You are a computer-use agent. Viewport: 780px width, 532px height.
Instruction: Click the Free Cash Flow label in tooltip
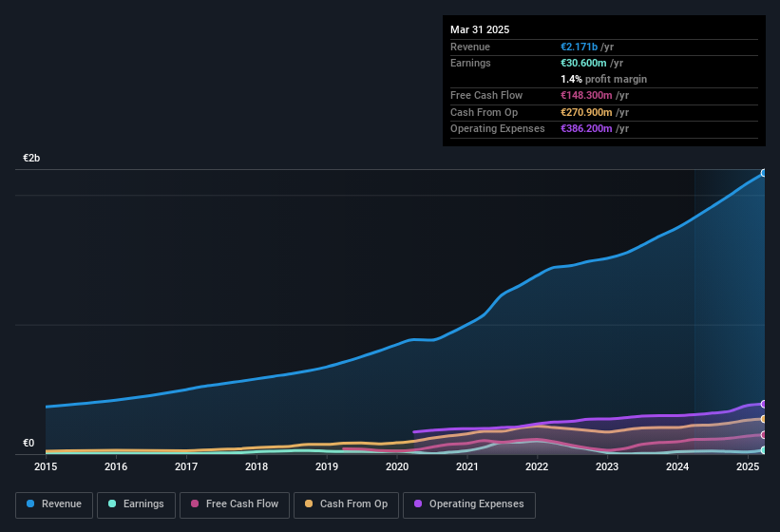tap(486, 95)
